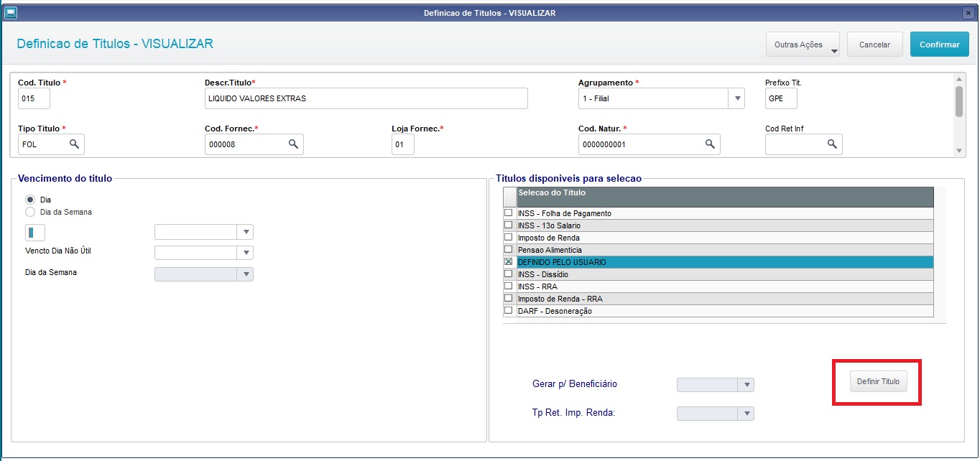Image resolution: width=980 pixels, height=461 pixels.
Task: Click the scroll-down arrow of the form scrollbar
Action: point(958,151)
